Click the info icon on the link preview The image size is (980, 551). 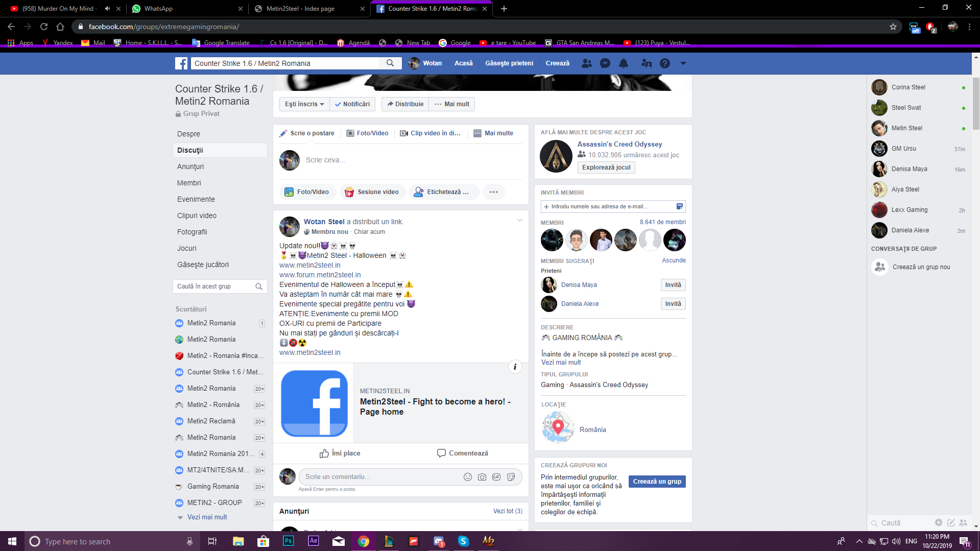(515, 367)
